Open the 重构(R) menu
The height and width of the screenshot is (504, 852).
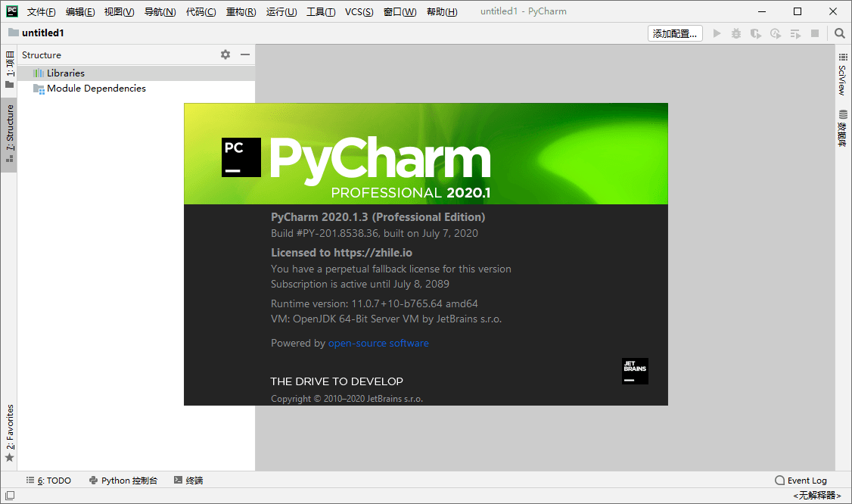click(x=241, y=12)
